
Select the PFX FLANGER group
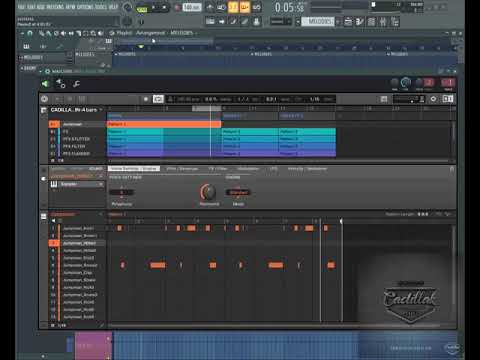point(77,154)
